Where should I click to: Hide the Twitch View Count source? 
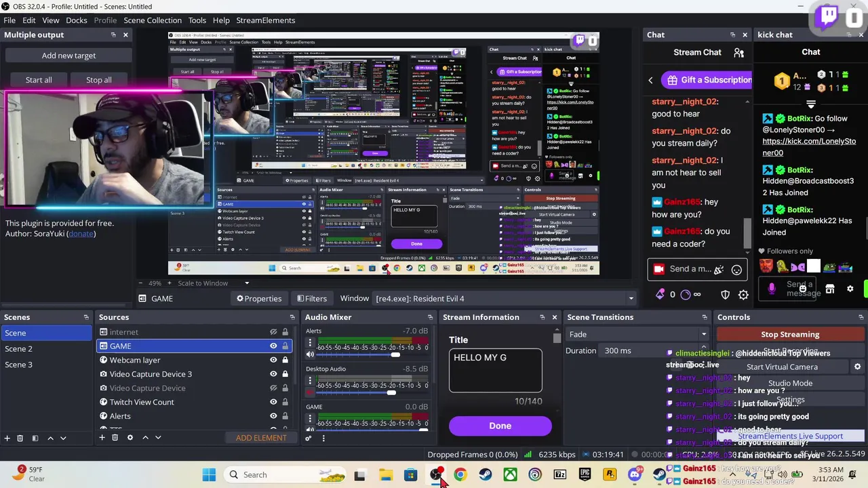(x=273, y=402)
